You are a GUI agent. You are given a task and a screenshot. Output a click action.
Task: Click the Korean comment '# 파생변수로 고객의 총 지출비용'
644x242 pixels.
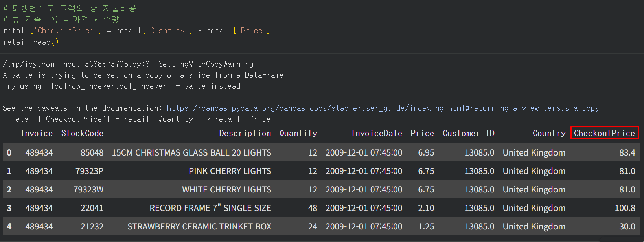pyautogui.click(x=70, y=8)
